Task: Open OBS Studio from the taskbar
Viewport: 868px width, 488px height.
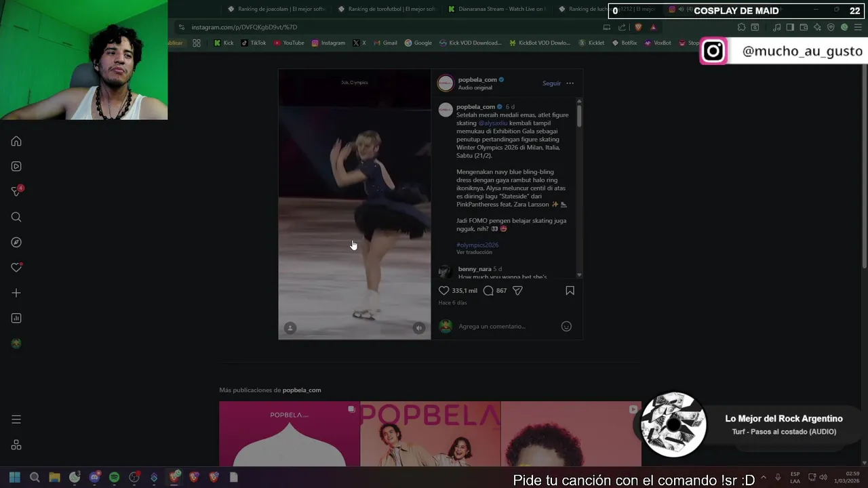Action: (134, 477)
